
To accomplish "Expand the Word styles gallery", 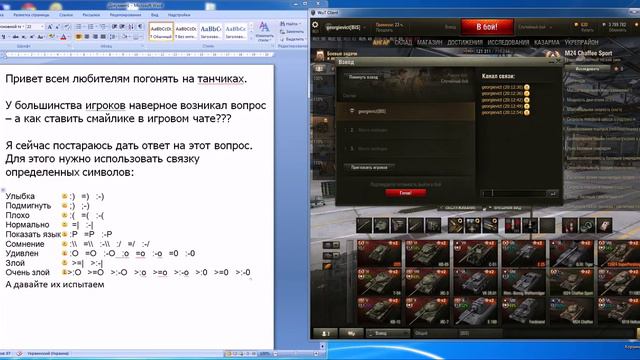I will click(251, 38).
